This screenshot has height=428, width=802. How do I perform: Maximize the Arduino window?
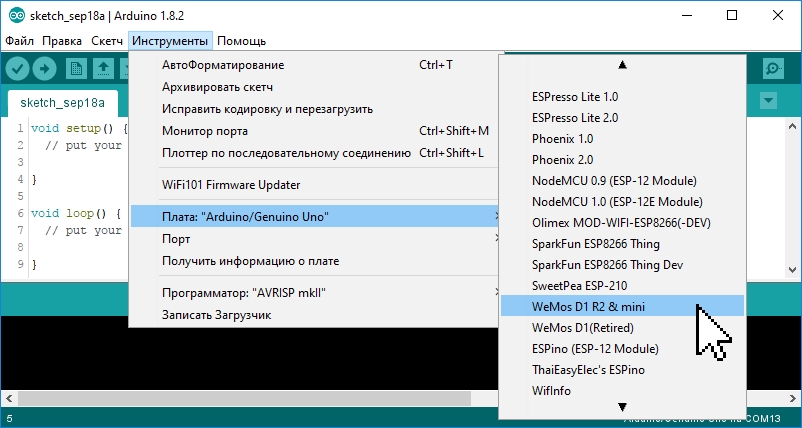coord(732,15)
